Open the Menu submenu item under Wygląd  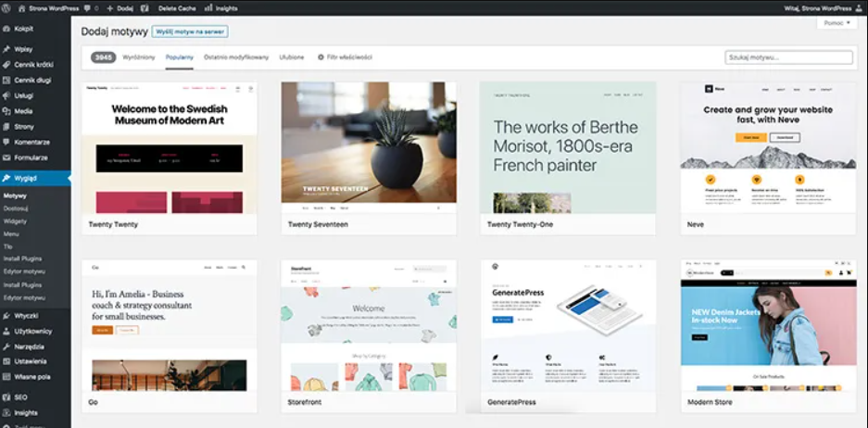[x=11, y=234]
